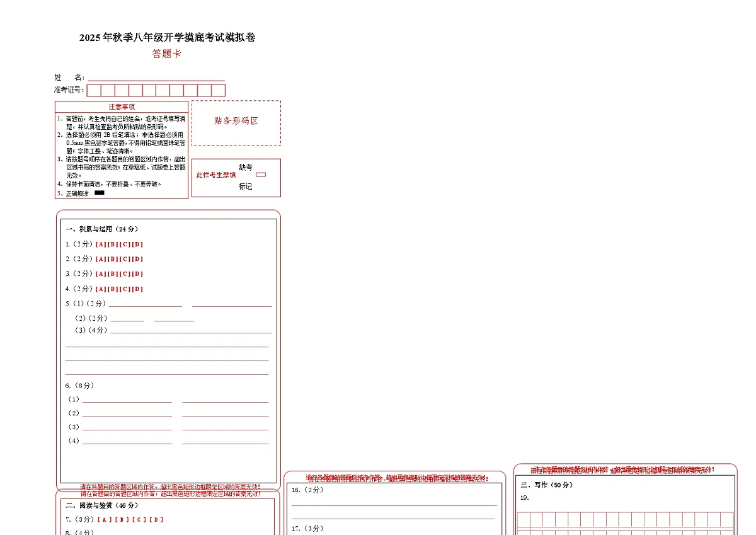Click the 17.（3分）question label
Image resolution: width=756 pixels, height=535 pixels.
pyautogui.click(x=307, y=529)
